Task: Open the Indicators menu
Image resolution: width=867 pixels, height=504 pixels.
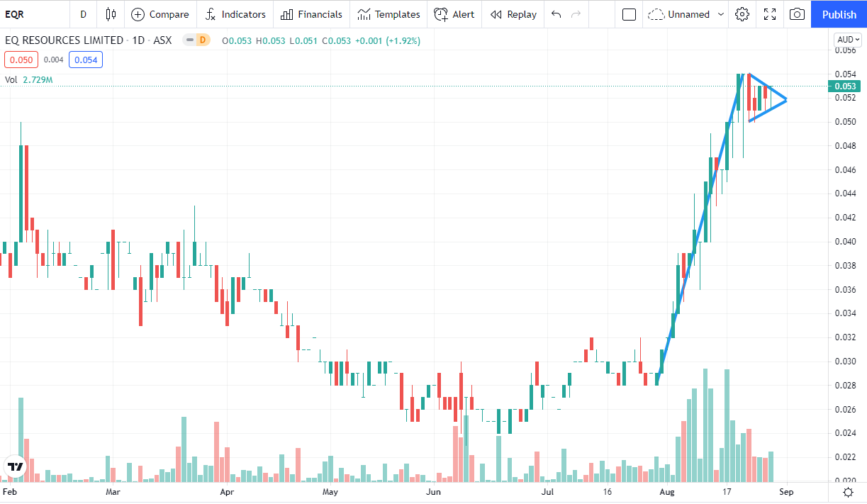Action: click(235, 14)
